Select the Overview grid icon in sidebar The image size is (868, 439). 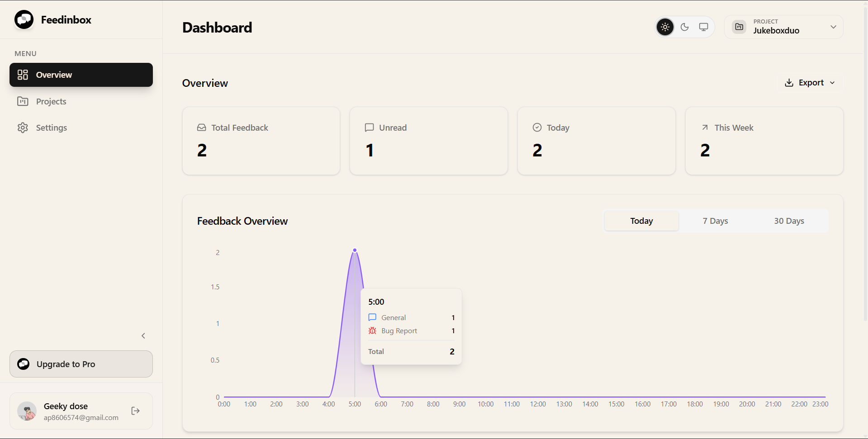click(x=22, y=75)
